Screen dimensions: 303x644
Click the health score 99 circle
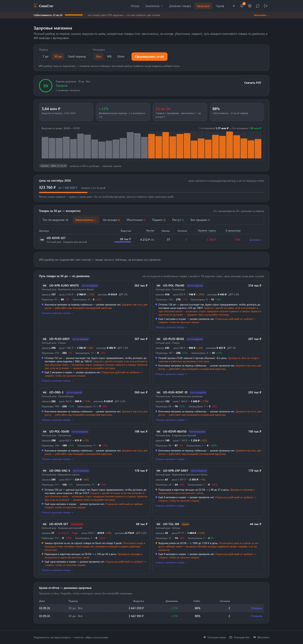click(45, 86)
